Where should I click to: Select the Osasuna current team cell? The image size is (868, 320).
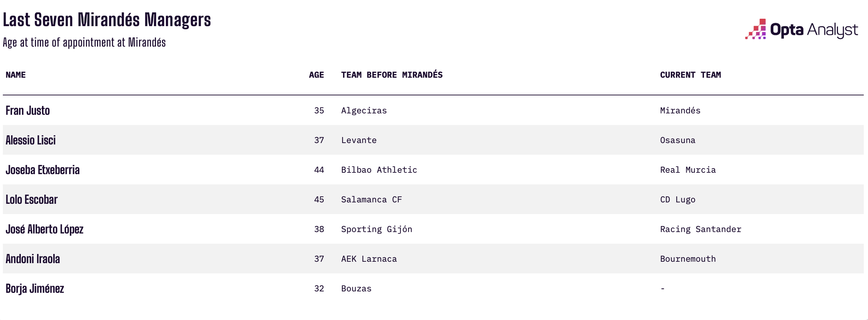pyautogui.click(x=677, y=140)
